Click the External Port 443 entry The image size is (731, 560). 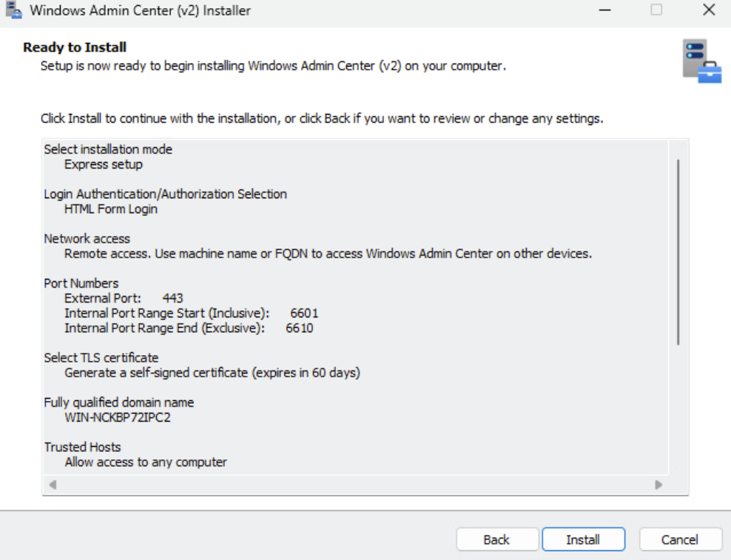[x=124, y=298]
